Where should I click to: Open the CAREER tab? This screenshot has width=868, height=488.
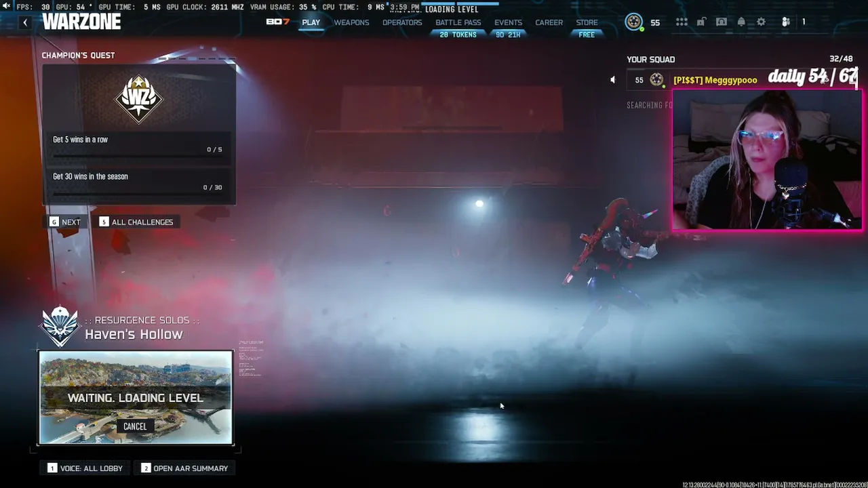[549, 22]
